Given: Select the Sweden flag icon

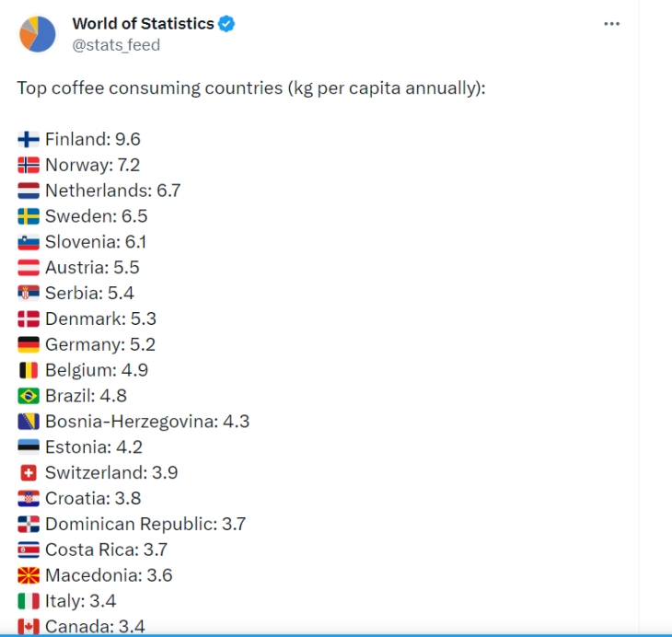Looking at the screenshot, I should 29,216.
